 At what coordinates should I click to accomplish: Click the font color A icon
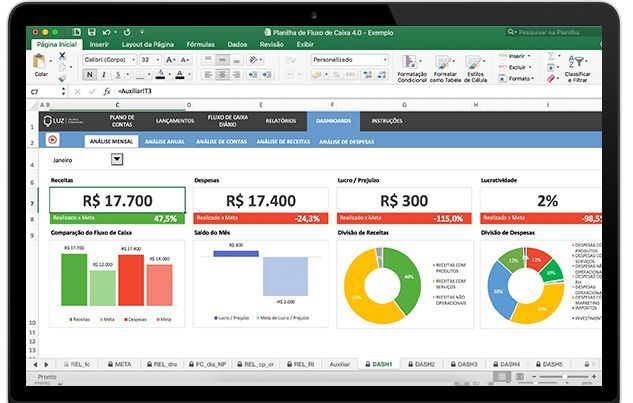tap(180, 75)
